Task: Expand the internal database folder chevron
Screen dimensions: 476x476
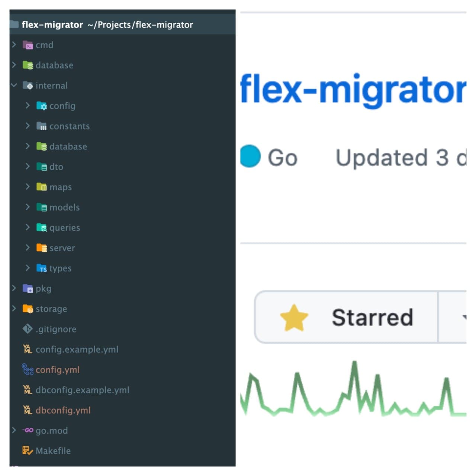Action: click(28, 146)
